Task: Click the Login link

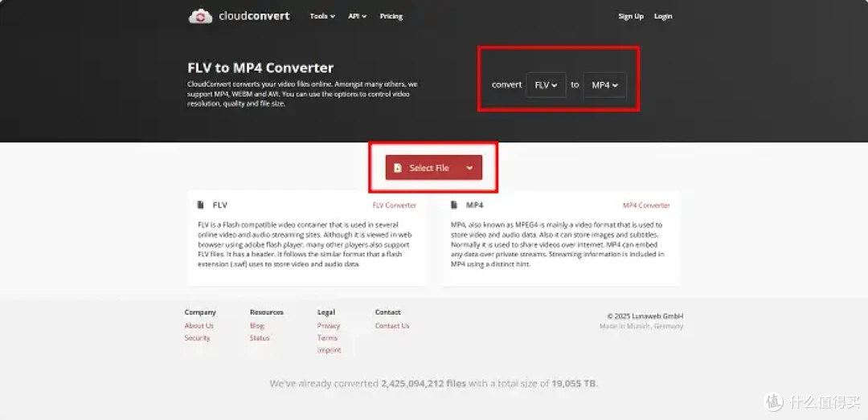Action: [662, 17]
